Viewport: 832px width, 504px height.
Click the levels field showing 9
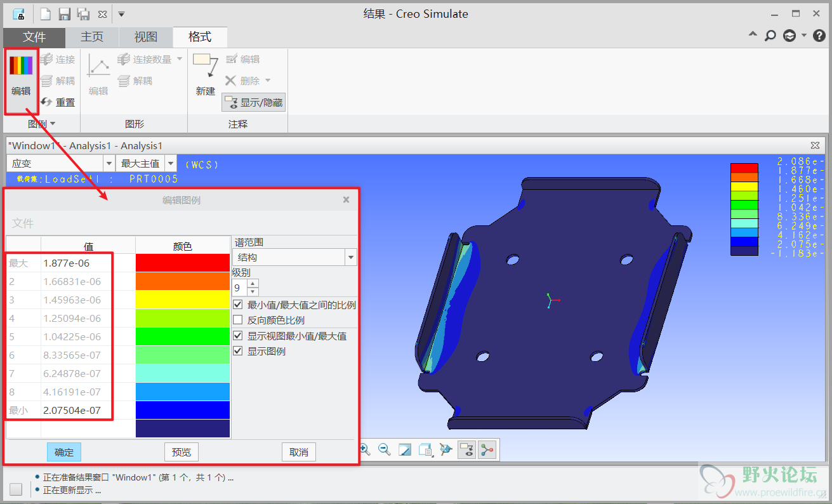pyautogui.click(x=240, y=287)
